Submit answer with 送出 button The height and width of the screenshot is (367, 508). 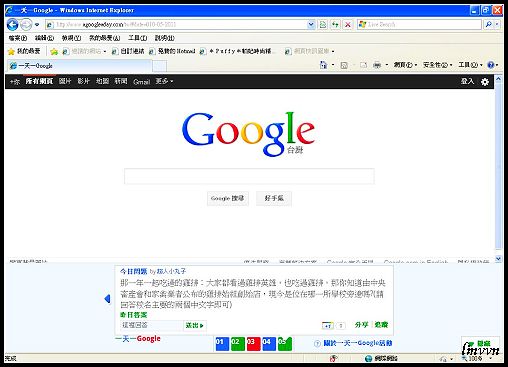click(x=195, y=325)
